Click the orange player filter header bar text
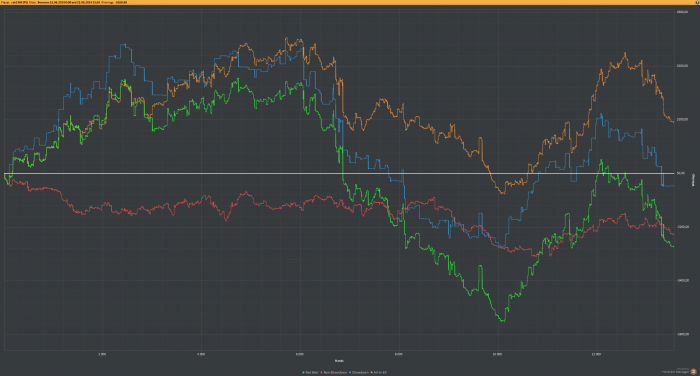700x376 pixels. pos(64,2)
